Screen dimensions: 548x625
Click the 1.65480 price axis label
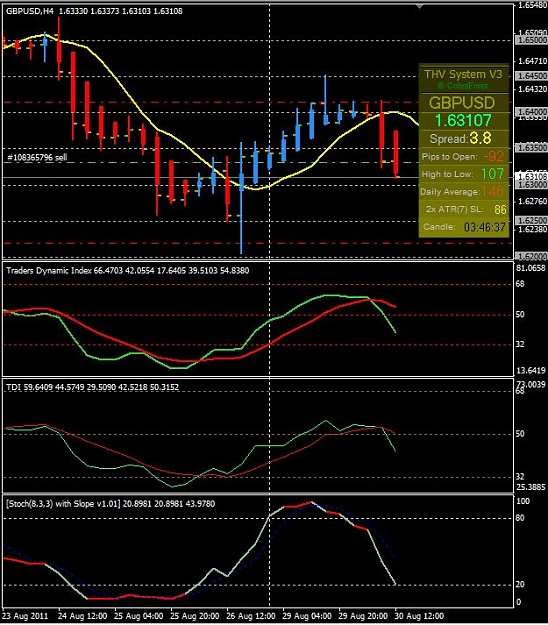click(x=532, y=6)
